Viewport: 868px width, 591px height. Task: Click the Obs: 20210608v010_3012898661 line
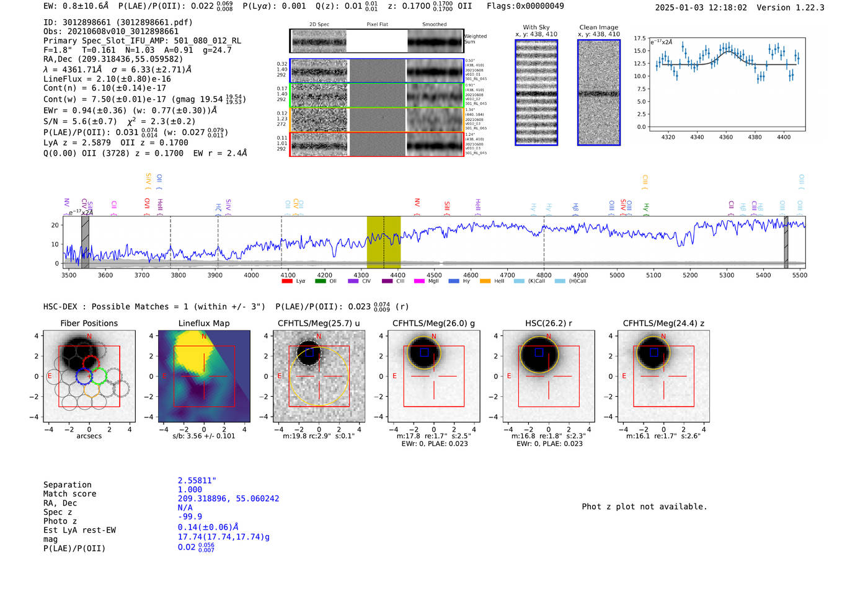(x=111, y=32)
